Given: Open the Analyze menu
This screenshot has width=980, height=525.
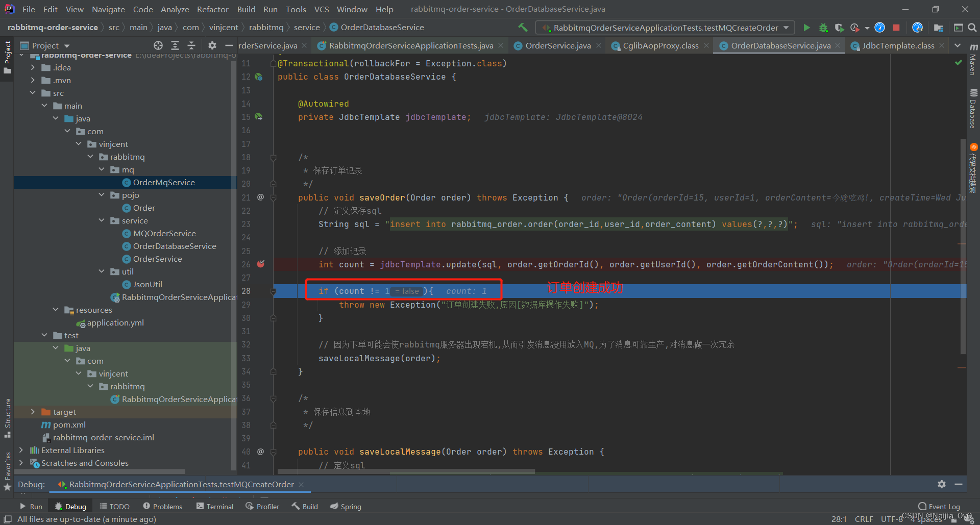Looking at the screenshot, I should click(x=175, y=9).
